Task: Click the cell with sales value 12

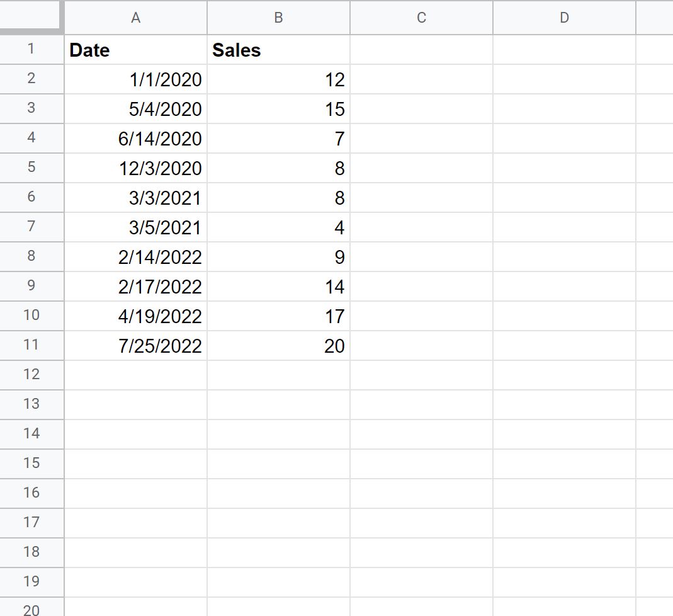Action: 278,79
